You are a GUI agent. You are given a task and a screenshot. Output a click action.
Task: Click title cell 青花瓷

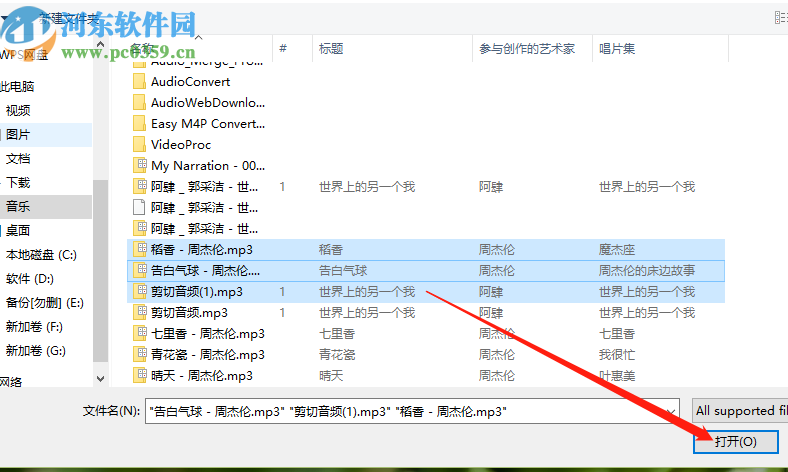(337, 354)
